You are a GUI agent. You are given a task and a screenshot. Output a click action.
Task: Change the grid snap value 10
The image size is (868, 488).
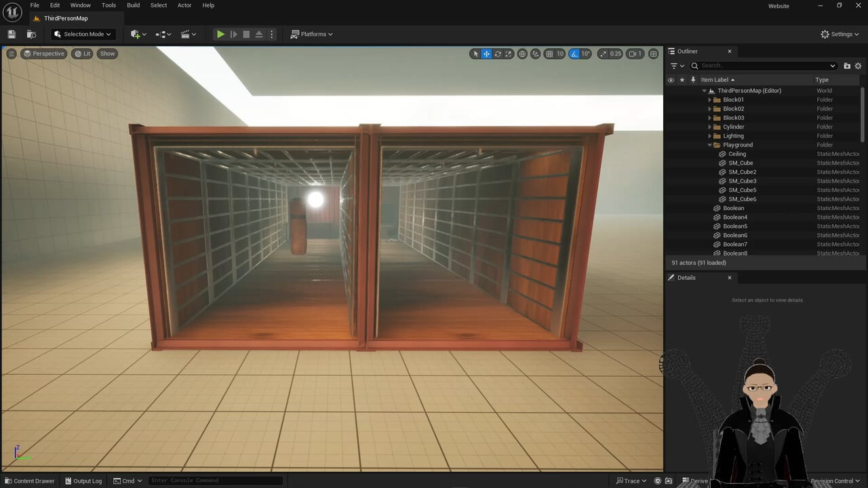[x=560, y=54]
